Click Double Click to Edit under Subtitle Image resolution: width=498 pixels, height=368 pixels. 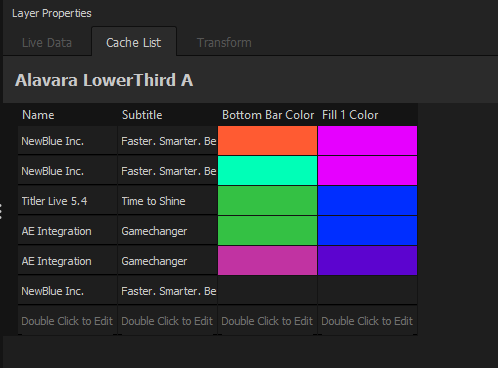[x=168, y=320]
